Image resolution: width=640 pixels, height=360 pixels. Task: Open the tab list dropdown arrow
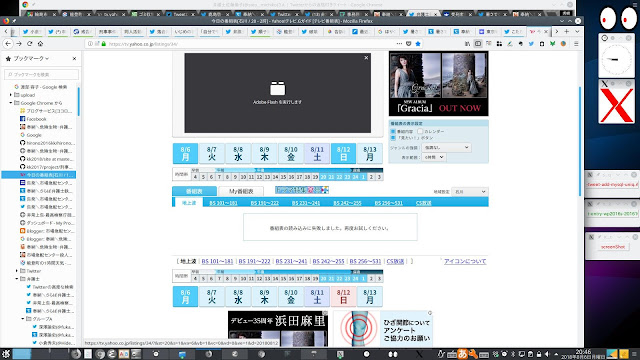(577, 31)
